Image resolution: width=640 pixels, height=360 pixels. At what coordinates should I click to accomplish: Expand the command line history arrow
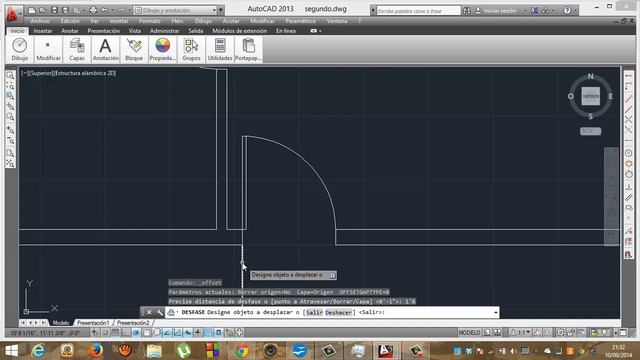[x=496, y=313]
